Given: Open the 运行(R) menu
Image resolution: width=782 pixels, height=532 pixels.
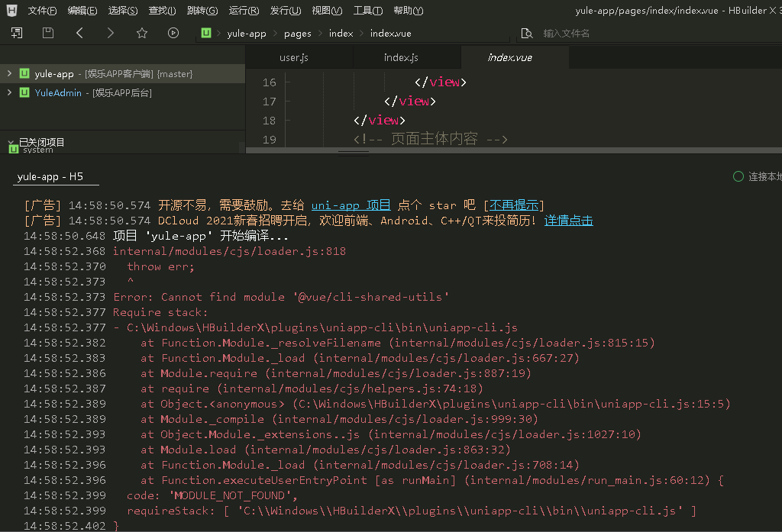Looking at the screenshot, I should coord(243,11).
